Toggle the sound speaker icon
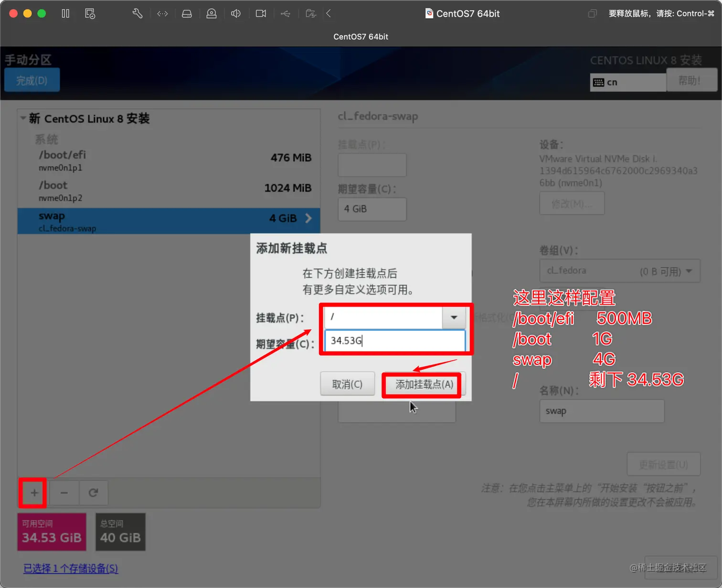722x588 pixels. 236,13
